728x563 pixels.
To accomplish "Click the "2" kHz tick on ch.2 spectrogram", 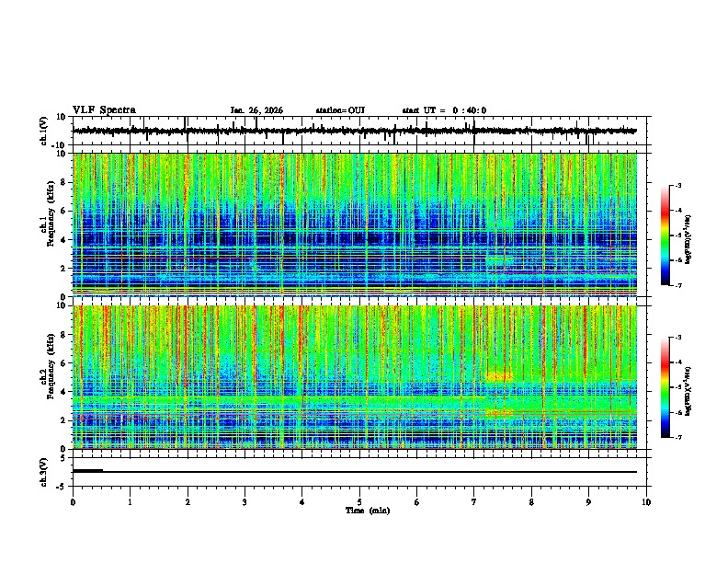I will pyautogui.click(x=64, y=420).
